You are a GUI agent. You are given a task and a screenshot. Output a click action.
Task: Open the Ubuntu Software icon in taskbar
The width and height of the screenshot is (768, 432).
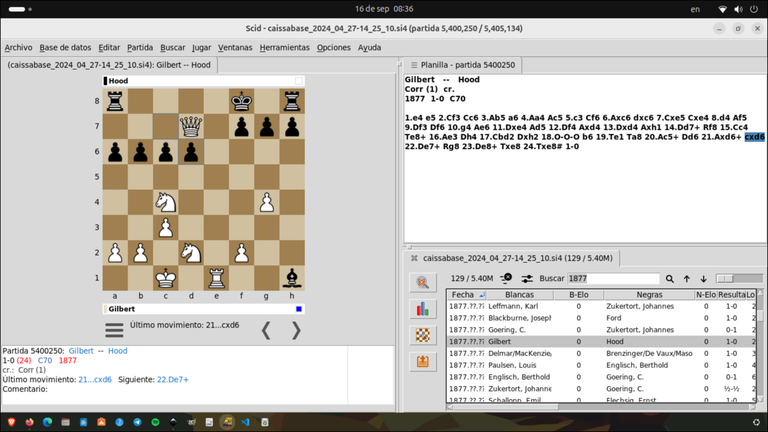tap(101, 422)
